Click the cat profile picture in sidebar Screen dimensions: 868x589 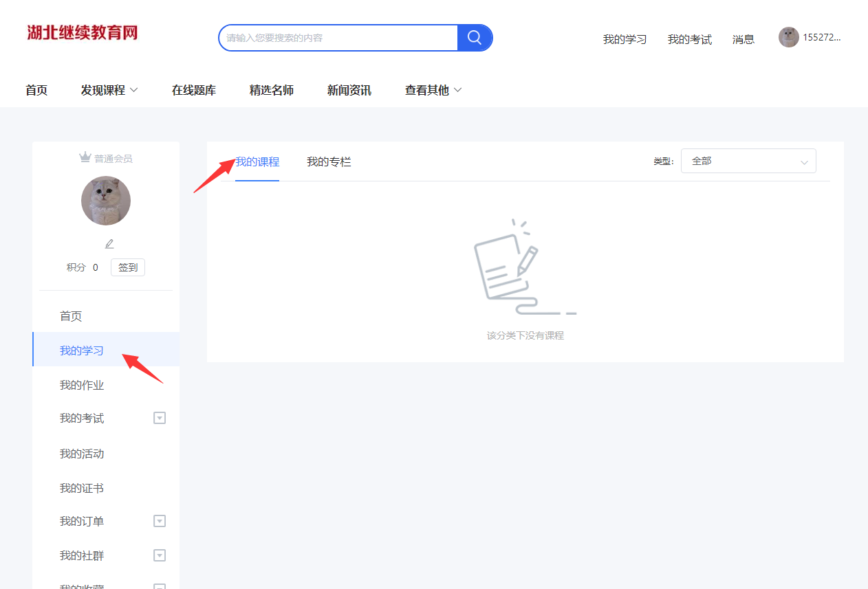click(x=105, y=200)
